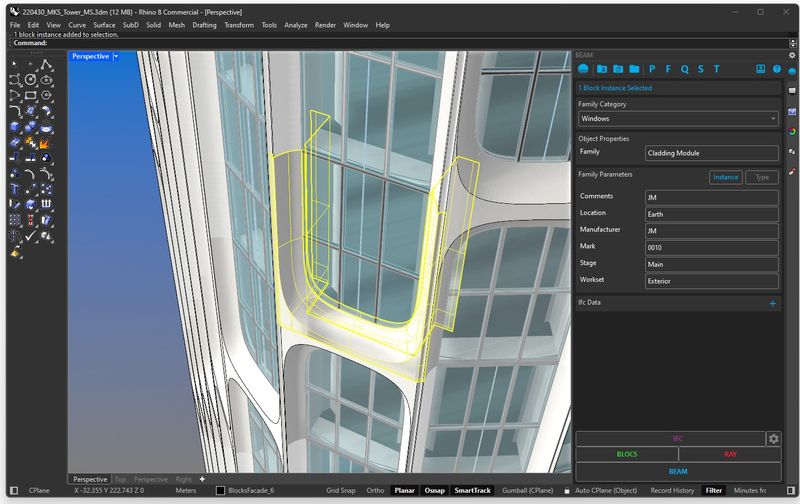This screenshot has height=504, width=800.
Task: Disable Osnap in the status bar
Action: click(434, 491)
